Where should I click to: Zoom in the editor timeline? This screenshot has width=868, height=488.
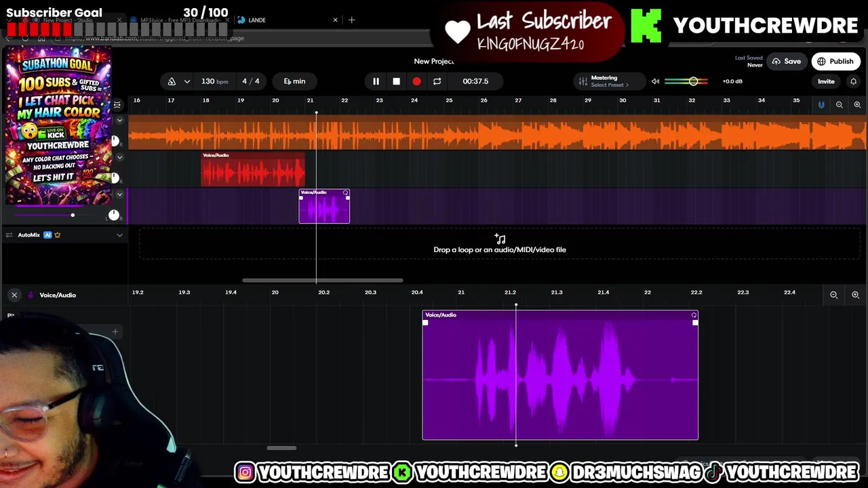[855, 295]
